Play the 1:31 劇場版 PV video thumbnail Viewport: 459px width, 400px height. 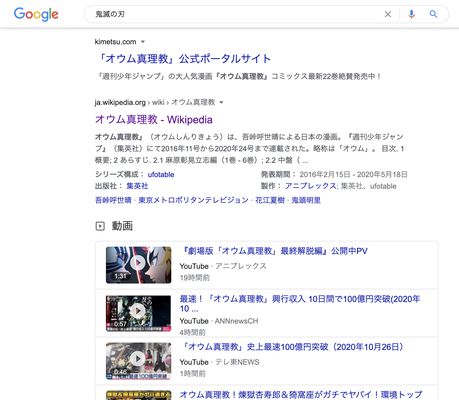point(138,265)
